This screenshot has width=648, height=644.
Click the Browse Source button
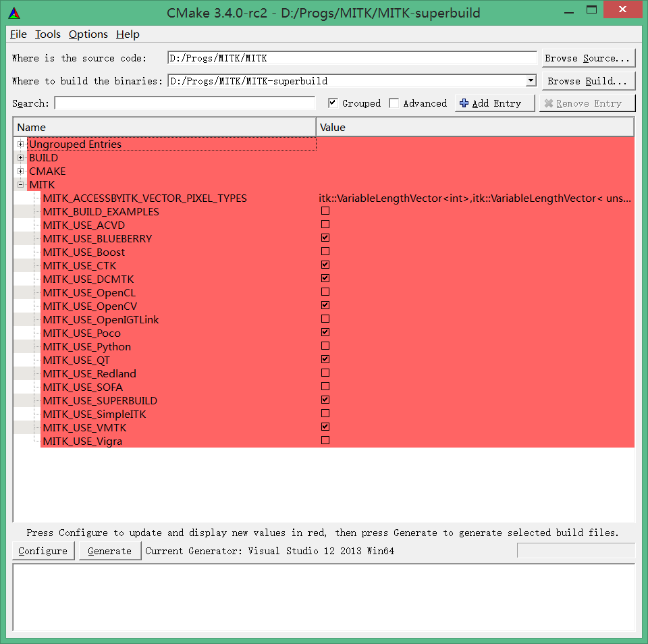click(x=589, y=58)
